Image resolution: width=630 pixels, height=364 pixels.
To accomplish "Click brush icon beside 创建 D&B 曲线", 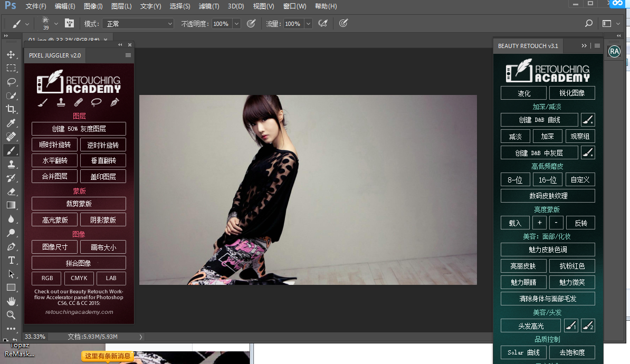I will pos(588,120).
